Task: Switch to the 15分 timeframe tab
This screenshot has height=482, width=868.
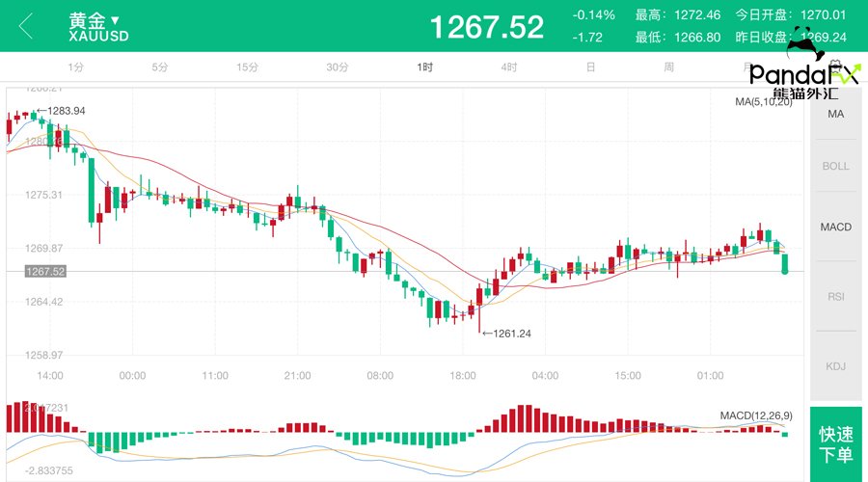Action: tap(248, 67)
